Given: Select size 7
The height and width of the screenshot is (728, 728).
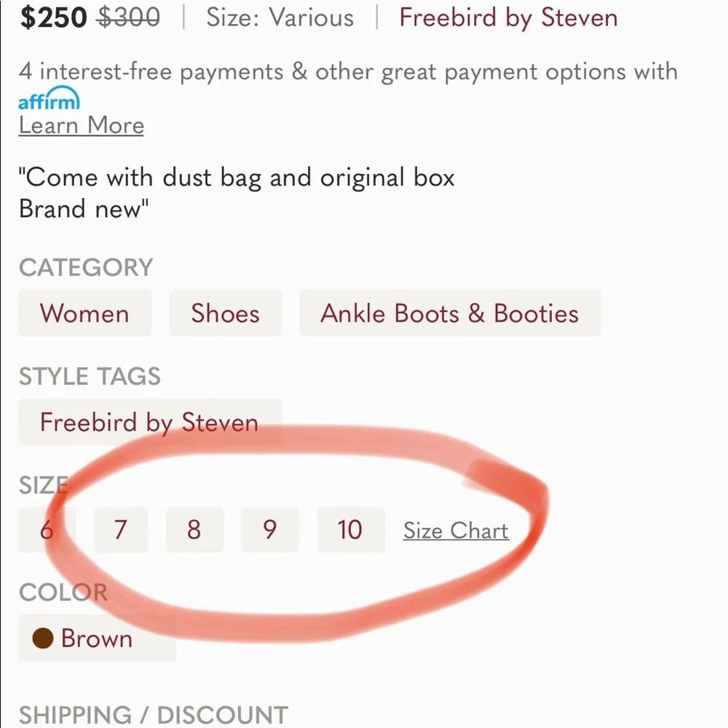Looking at the screenshot, I should [x=121, y=530].
